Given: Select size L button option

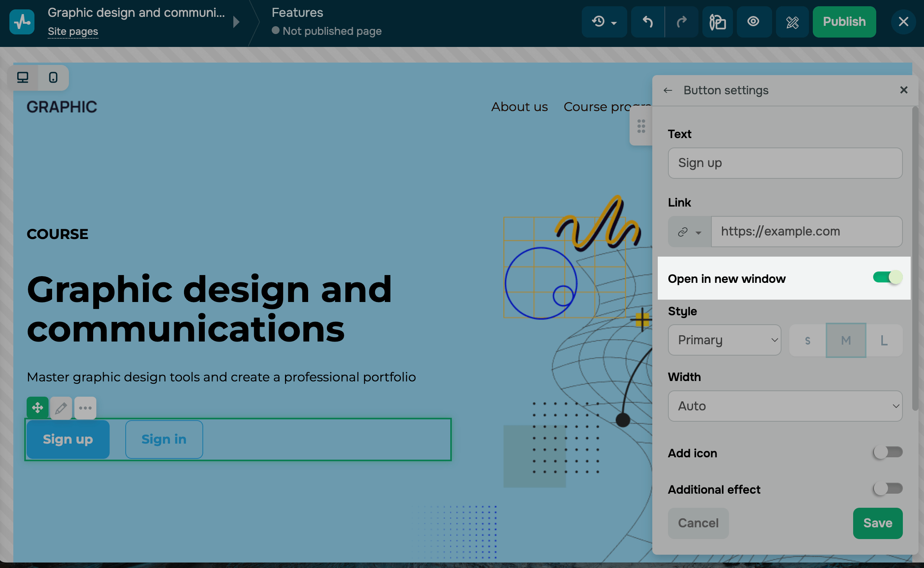Looking at the screenshot, I should click(x=884, y=340).
